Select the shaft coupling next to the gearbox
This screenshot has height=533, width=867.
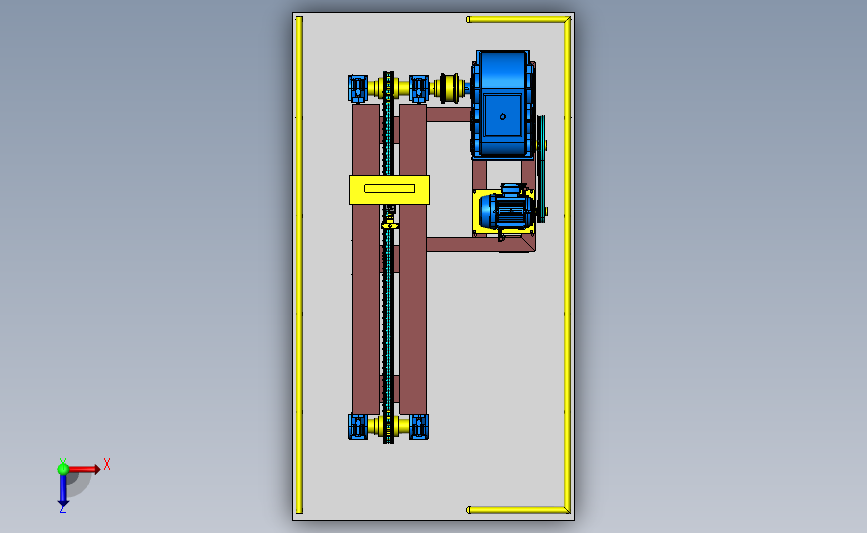(451, 88)
